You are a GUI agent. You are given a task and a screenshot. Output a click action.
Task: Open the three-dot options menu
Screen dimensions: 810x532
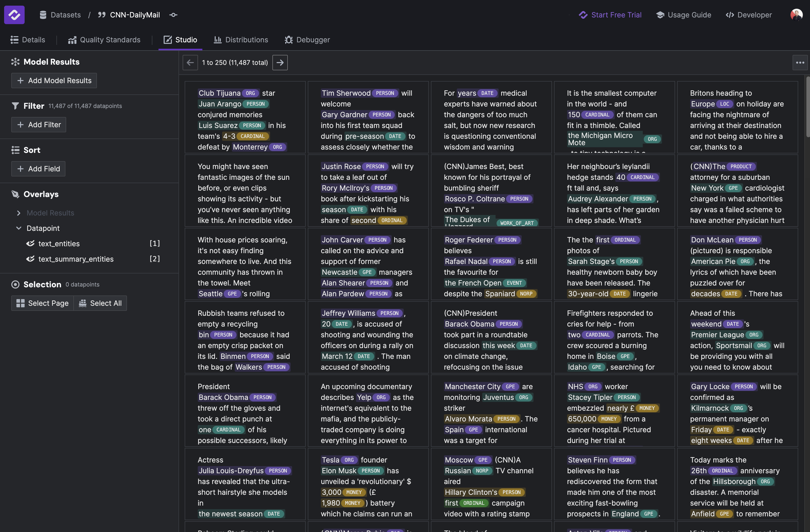point(800,63)
